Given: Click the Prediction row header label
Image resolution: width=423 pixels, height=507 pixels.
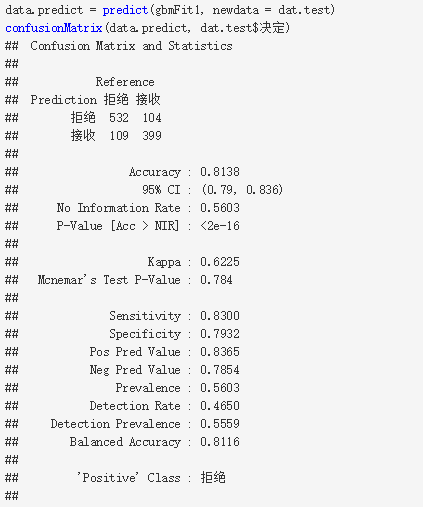Looking at the screenshot, I should pos(64,100).
